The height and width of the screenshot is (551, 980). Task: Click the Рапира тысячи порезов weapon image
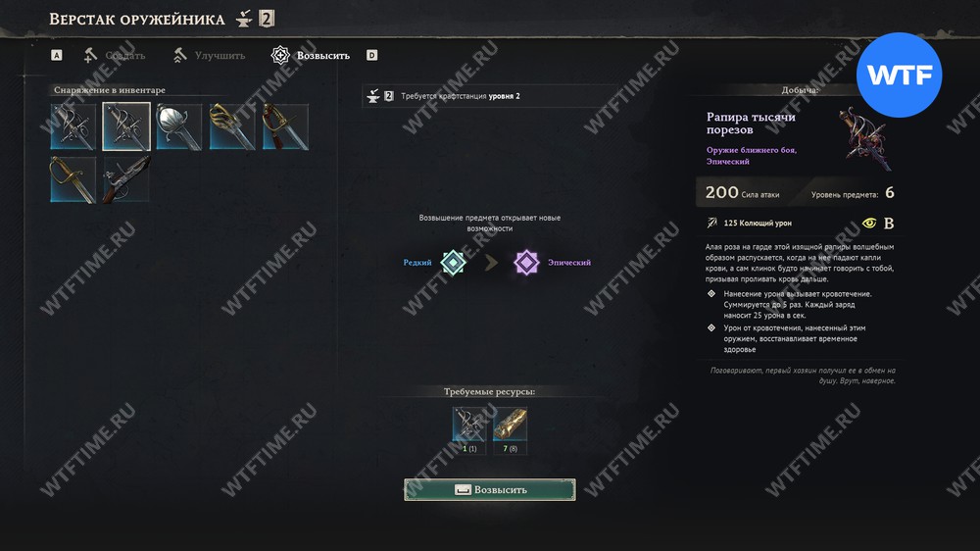click(866, 139)
